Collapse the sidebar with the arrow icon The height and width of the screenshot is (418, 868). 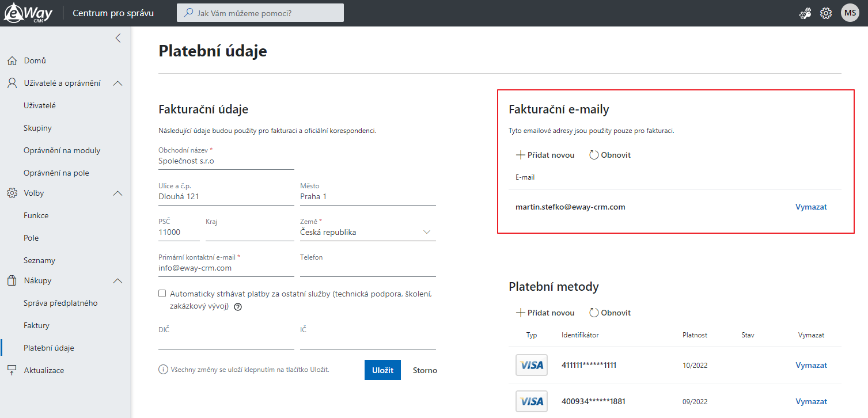(117, 38)
